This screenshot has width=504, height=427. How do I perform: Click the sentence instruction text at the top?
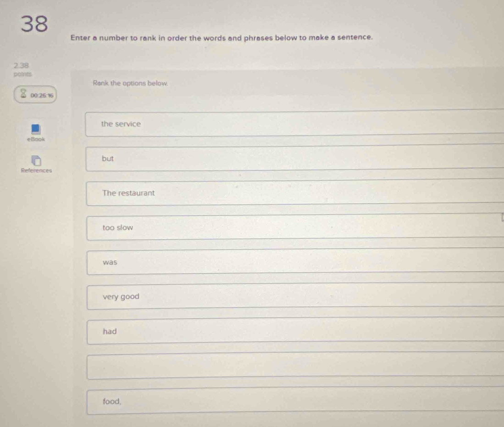pyautogui.click(x=222, y=39)
